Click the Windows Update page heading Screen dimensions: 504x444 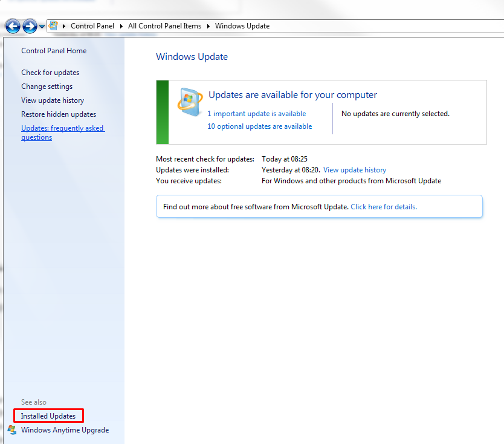192,57
